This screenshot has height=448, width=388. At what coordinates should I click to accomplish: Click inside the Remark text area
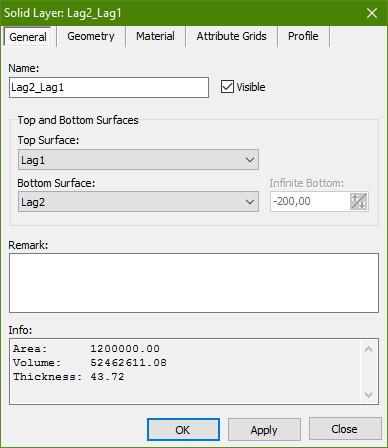pos(194,283)
